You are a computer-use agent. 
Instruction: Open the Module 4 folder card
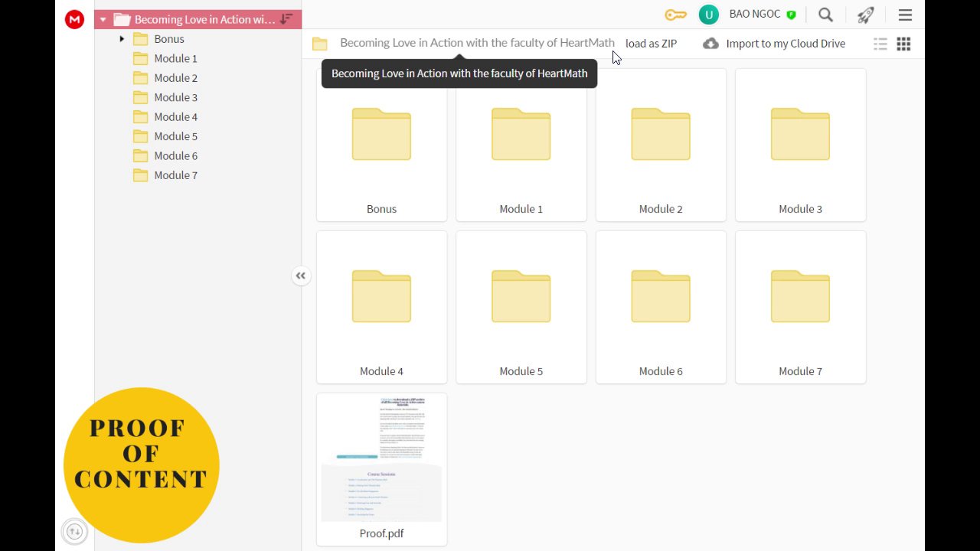pyautogui.click(x=381, y=307)
